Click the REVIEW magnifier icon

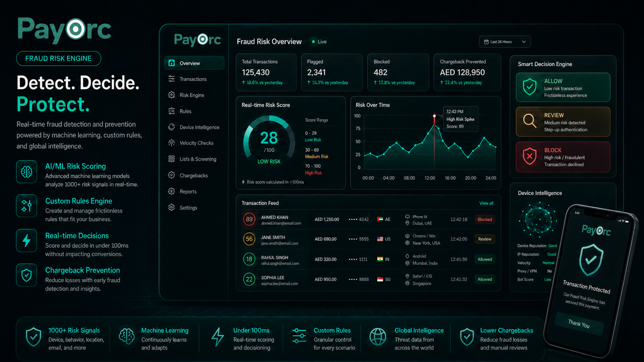(530, 121)
